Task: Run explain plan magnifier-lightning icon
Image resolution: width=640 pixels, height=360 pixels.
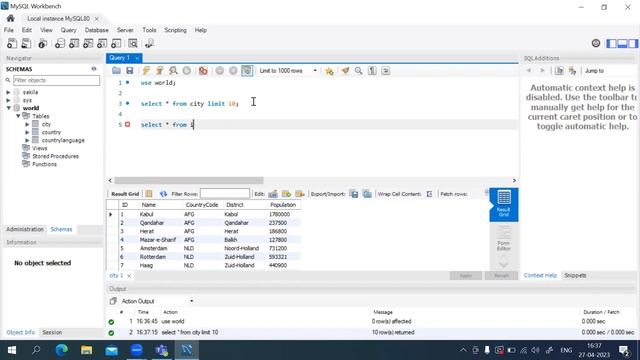Action: (x=173, y=71)
